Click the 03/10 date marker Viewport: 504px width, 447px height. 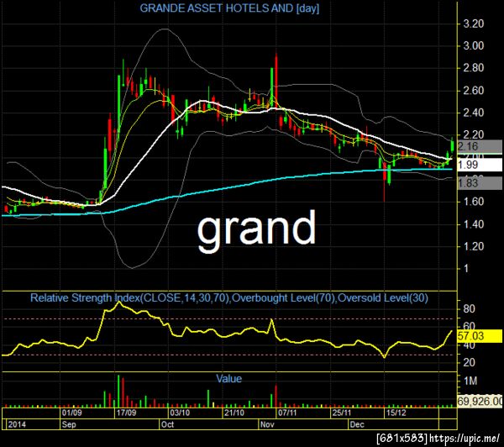180,413
